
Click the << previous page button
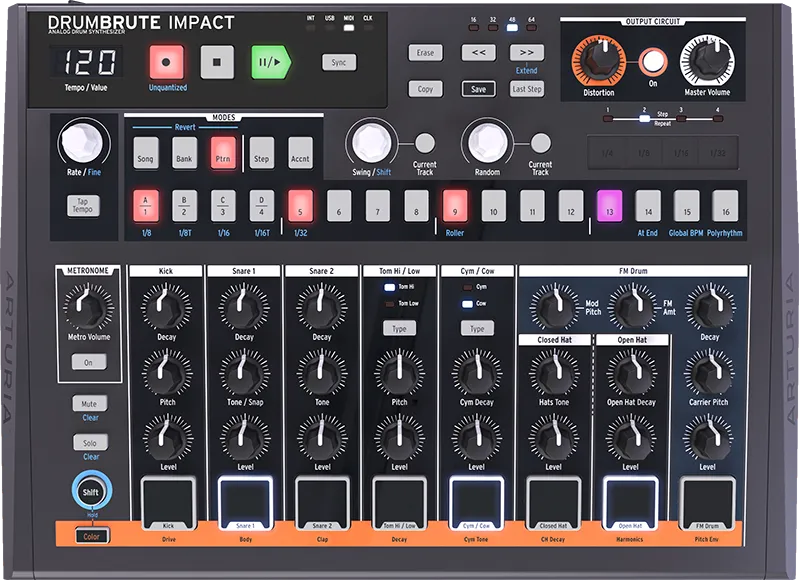(x=478, y=52)
